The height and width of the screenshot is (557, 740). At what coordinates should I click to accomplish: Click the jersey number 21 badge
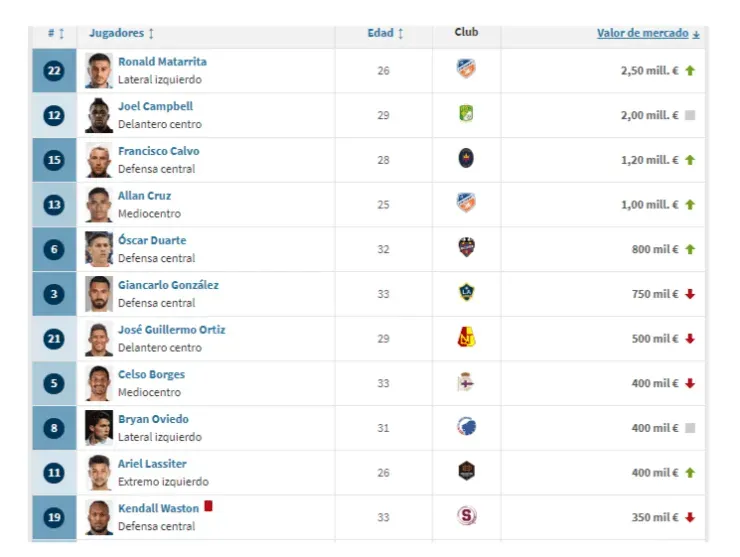pos(54,339)
